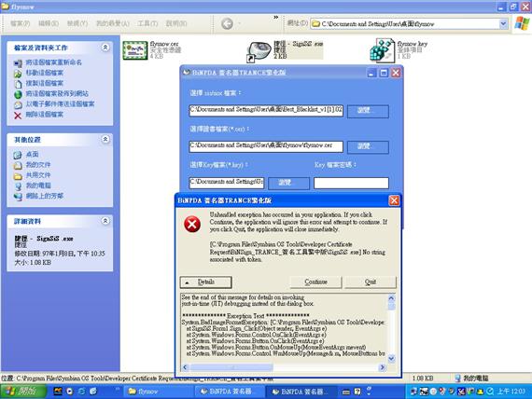This screenshot has height=399, width=532.
Task: Click horizontal scrollbar in exception text box
Action: (x=284, y=367)
